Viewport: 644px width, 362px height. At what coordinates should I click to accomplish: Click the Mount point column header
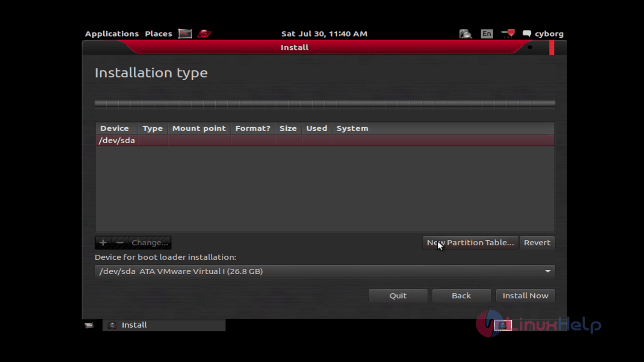point(199,128)
